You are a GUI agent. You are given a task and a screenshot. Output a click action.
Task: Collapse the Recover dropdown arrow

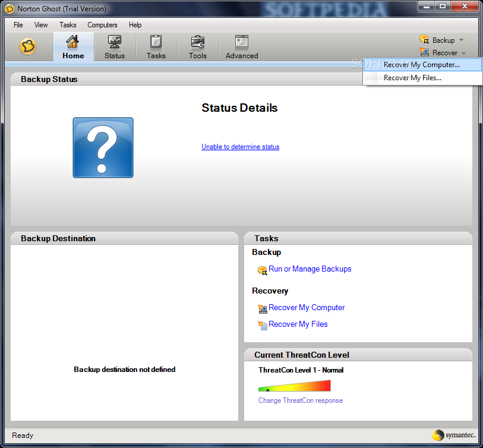pos(463,53)
